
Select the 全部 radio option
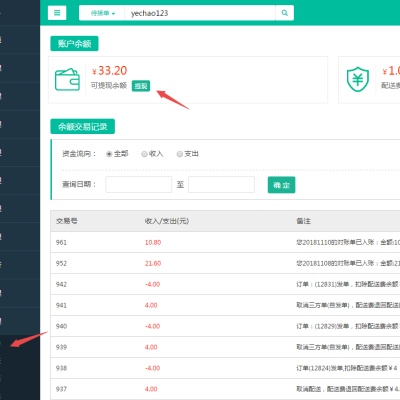[x=109, y=154]
